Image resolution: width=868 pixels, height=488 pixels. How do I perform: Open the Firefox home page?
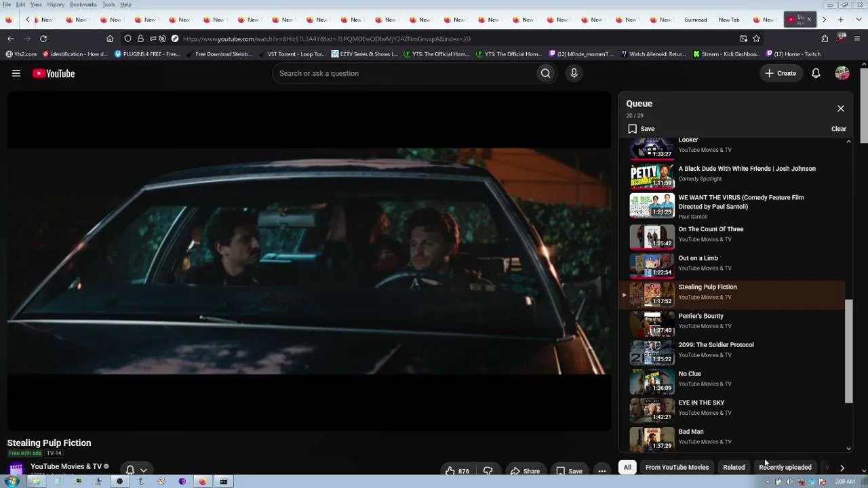tap(110, 39)
